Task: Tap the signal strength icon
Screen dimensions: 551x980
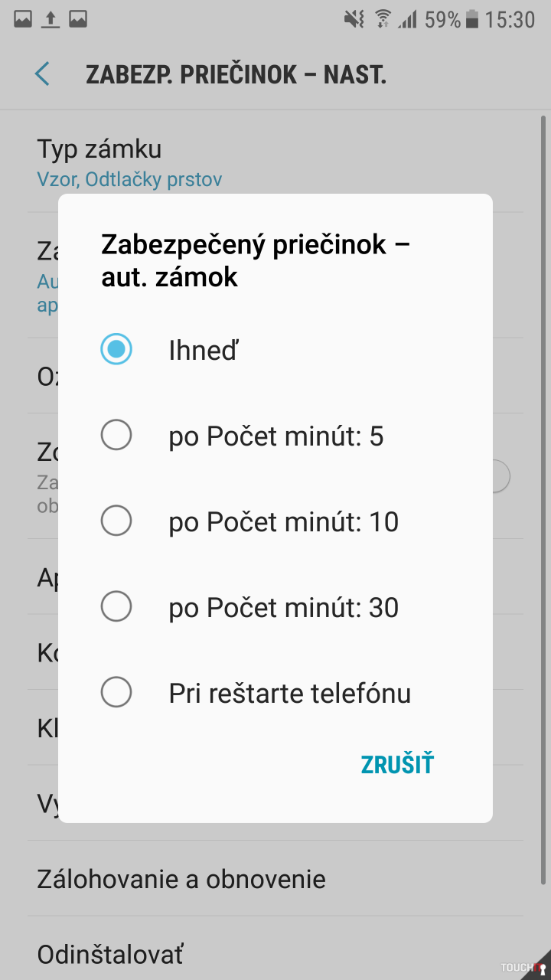Action: pyautogui.click(x=408, y=19)
